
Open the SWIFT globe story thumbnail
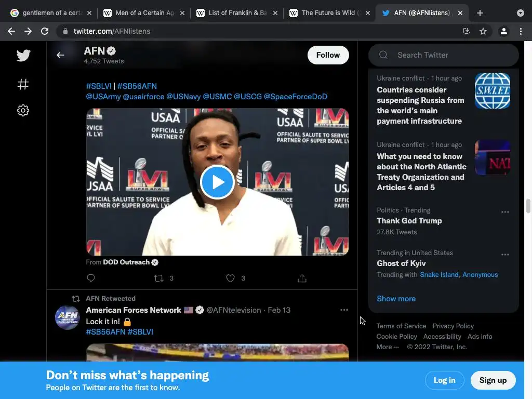click(493, 91)
